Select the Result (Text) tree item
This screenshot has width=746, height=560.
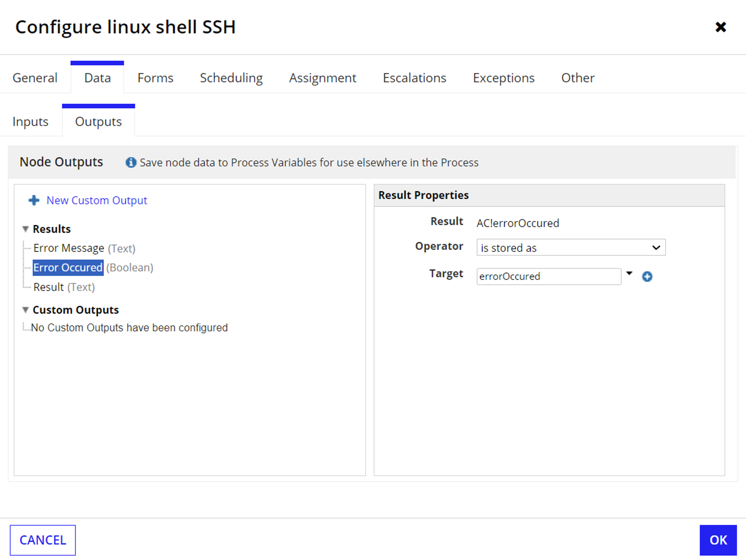pyautogui.click(x=64, y=287)
